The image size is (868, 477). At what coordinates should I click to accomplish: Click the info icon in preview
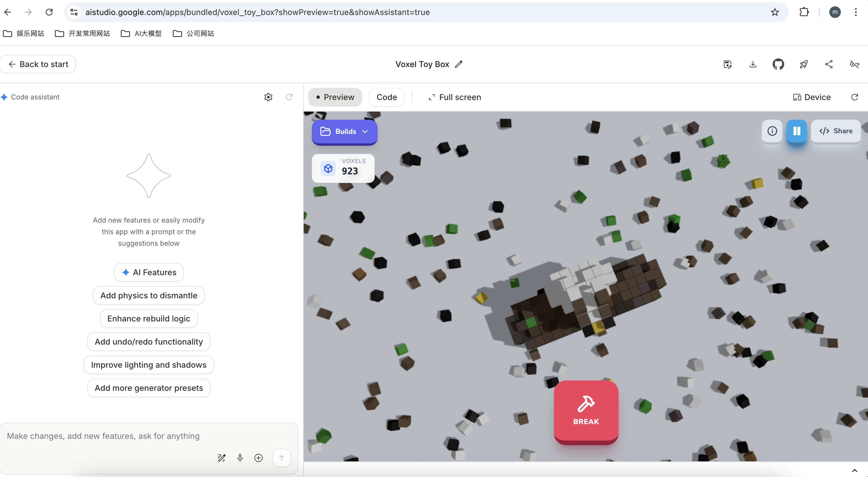(772, 131)
